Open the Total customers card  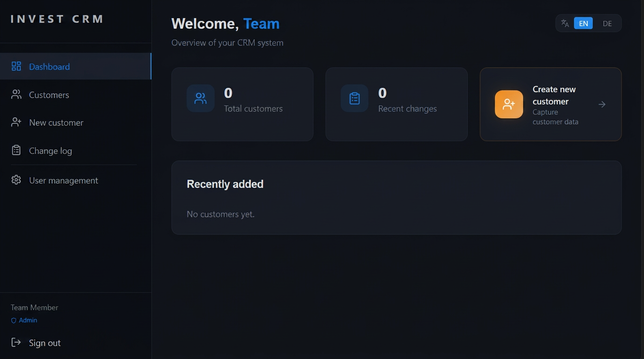pyautogui.click(x=242, y=104)
